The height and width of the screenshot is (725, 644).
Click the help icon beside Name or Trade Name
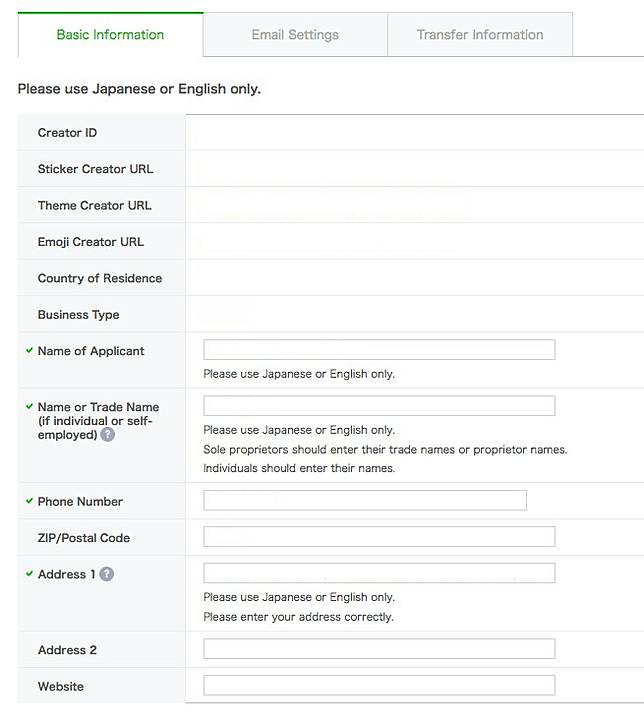tap(108, 435)
